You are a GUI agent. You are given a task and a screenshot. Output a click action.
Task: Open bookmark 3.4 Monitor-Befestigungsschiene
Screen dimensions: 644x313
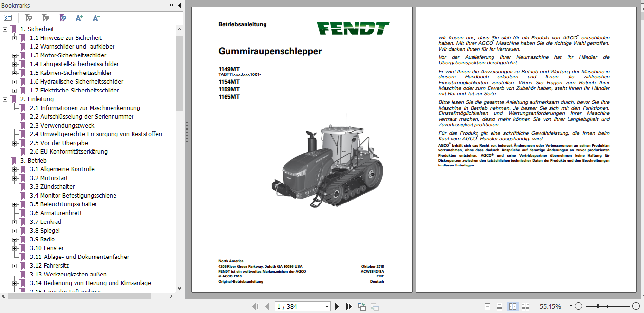coord(73,195)
